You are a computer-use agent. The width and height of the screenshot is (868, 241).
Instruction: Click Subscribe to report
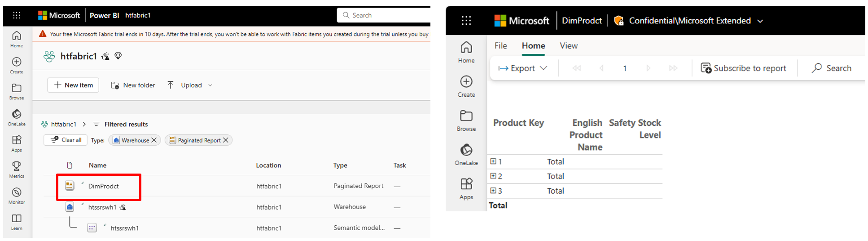click(x=744, y=68)
